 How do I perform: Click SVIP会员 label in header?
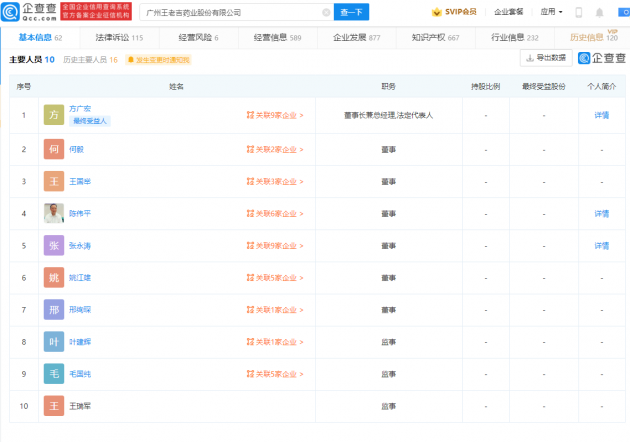460,12
